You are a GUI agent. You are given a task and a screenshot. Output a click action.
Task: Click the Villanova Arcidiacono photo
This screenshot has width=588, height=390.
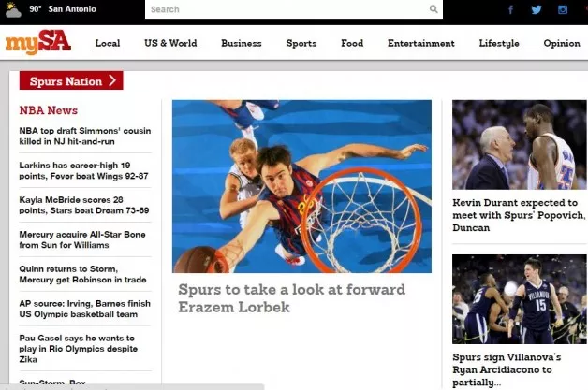(x=519, y=299)
